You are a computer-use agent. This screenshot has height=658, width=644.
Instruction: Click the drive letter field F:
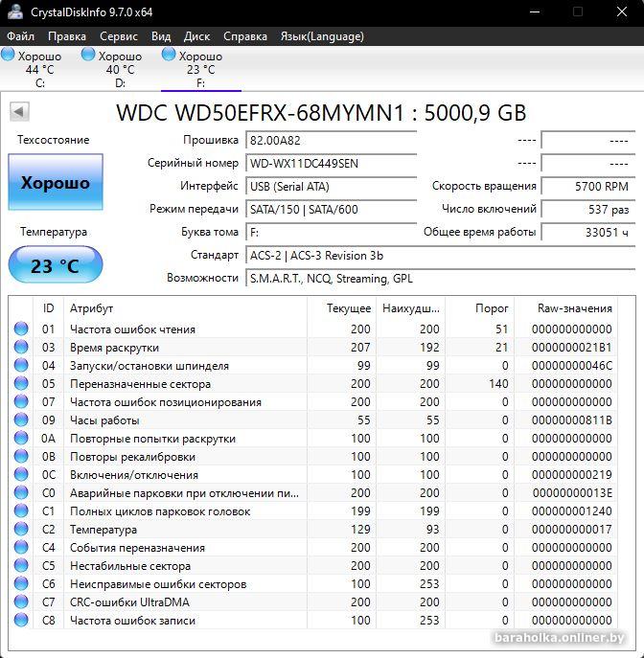[x=332, y=232]
